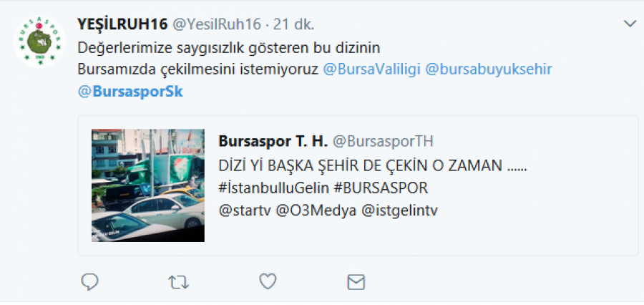
Task: Visit the @YesilRuh16 handle
Action: pyautogui.click(x=216, y=24)
